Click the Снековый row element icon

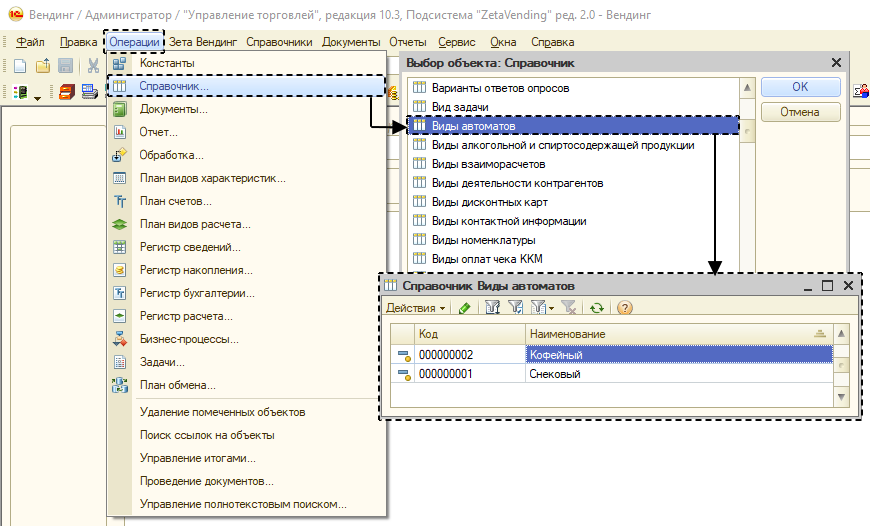click(403, 375)
